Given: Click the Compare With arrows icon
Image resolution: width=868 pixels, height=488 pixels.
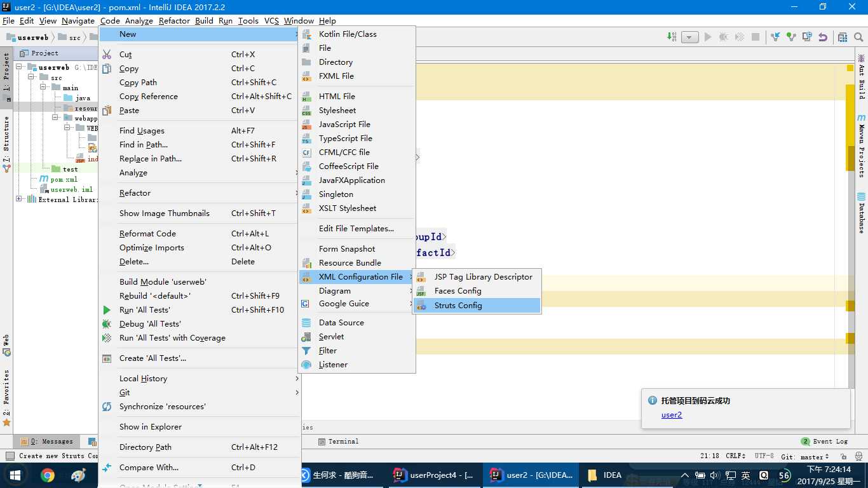Looking at the screenshot, I should coord(107,468).
